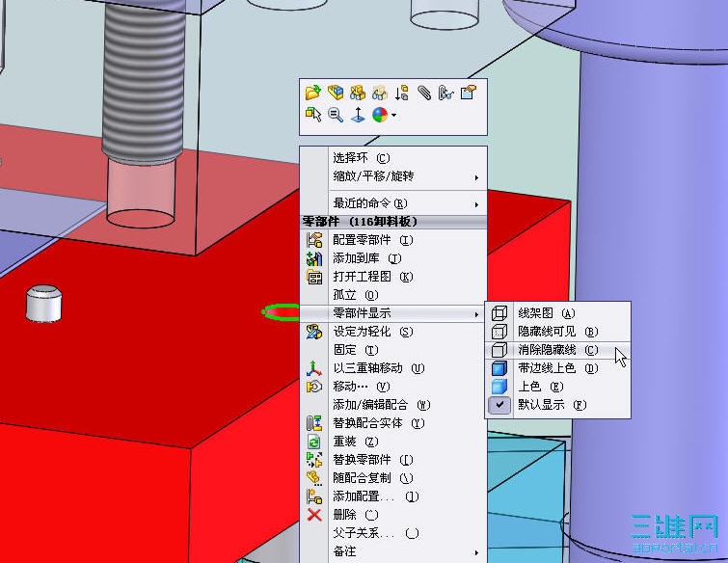
Task: Click 替换零部件 ([) menu text
Action: (x=373, y=460)
